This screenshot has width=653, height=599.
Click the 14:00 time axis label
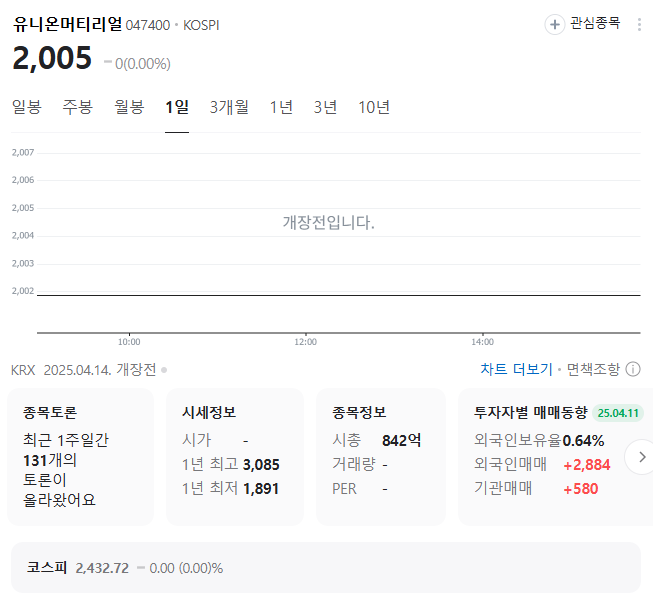(x=483, y=342)
